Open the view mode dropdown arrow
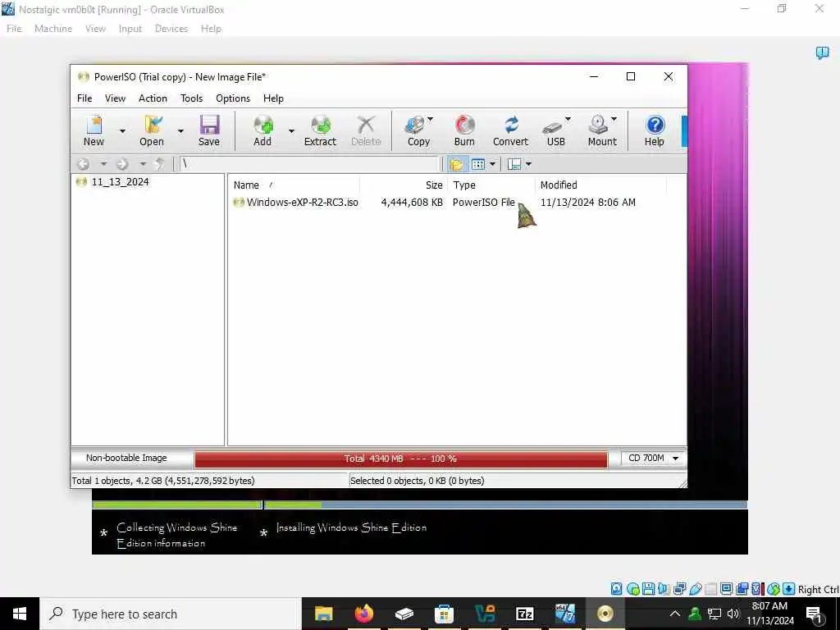Viewport: 840px width, 630px height. pos(492,164)
